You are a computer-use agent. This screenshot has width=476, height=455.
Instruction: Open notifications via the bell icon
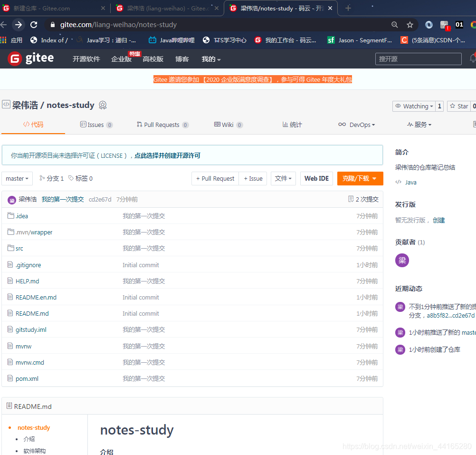point(473,58)
